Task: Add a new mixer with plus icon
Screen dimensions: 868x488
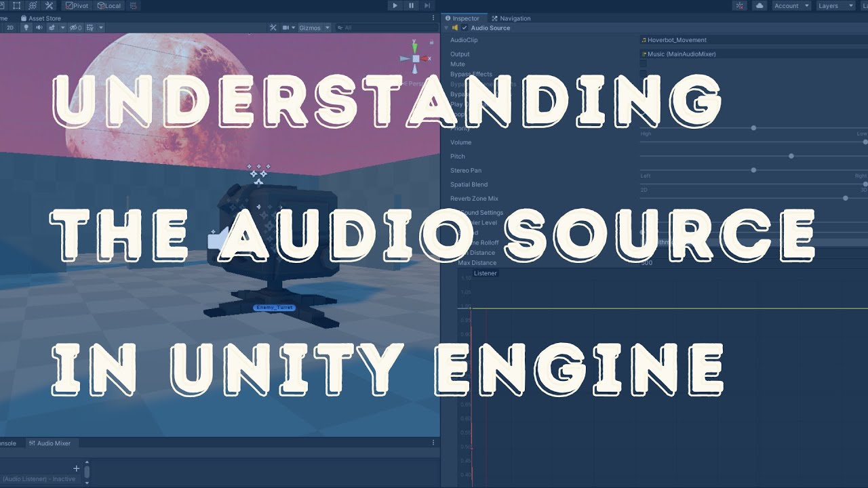Action: [76, 468]
